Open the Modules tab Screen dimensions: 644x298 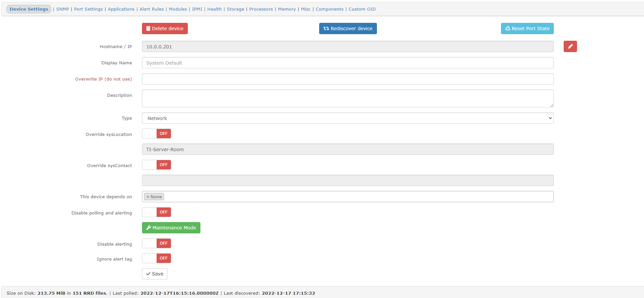[178, 9]
